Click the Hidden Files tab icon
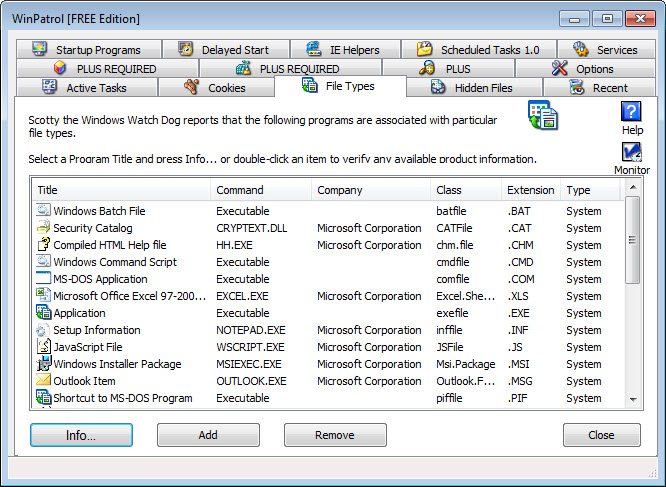 (438, 87)
